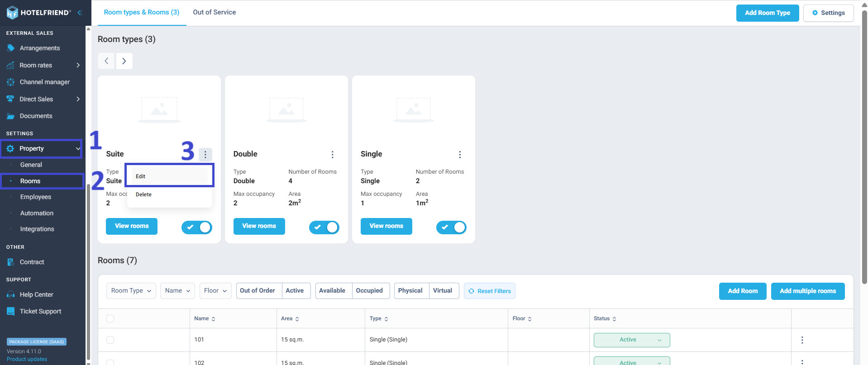Open row 101 three-dot actions menu
This screenshot has width=868, height=365.
coord(802,340)
